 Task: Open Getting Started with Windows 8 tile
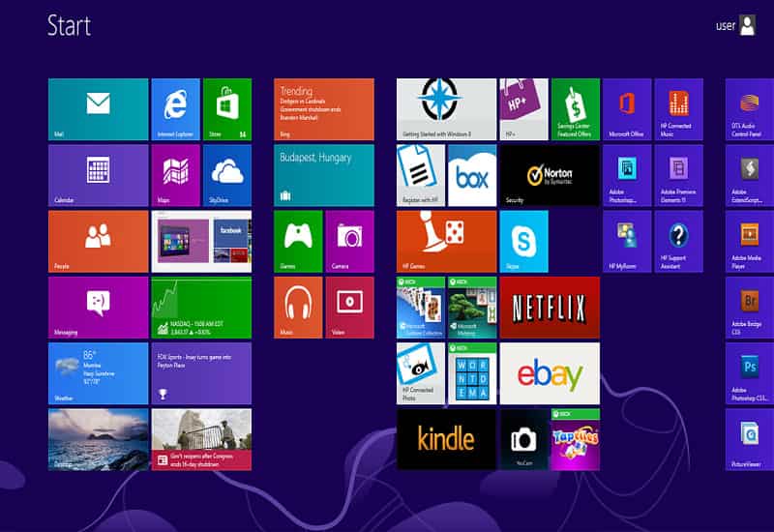point(446,109)
